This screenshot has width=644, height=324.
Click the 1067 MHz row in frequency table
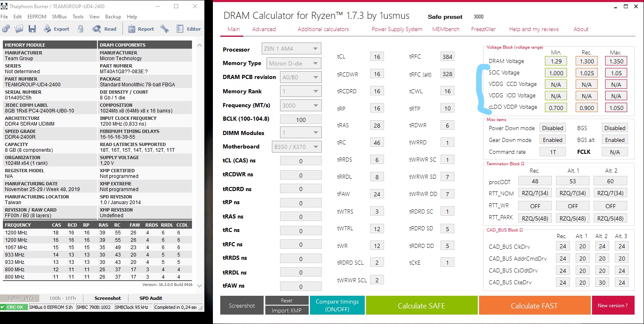coord(97,247)
